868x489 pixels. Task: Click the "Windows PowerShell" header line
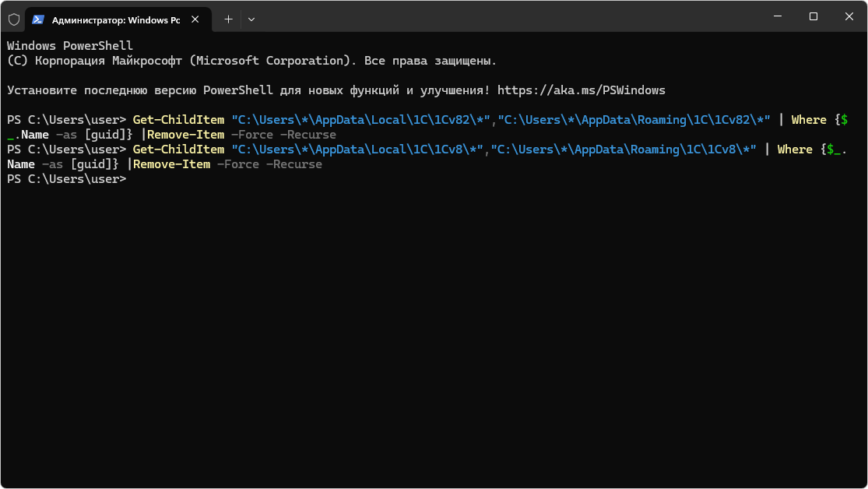pyautogui.click(x=70, y=46)
